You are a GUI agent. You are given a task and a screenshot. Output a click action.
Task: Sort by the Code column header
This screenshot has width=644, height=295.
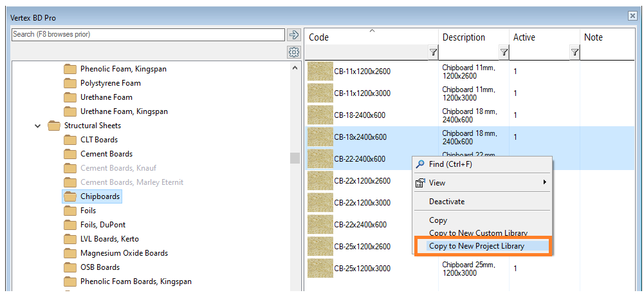point(370,37)
